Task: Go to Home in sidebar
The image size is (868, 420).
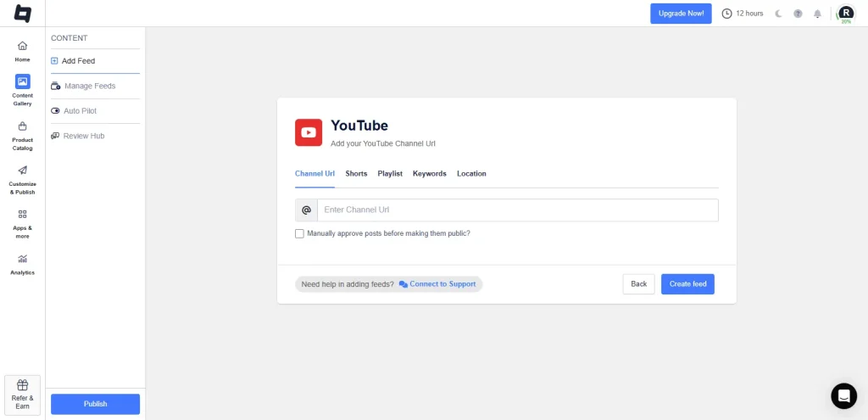Action: (23, 52)
